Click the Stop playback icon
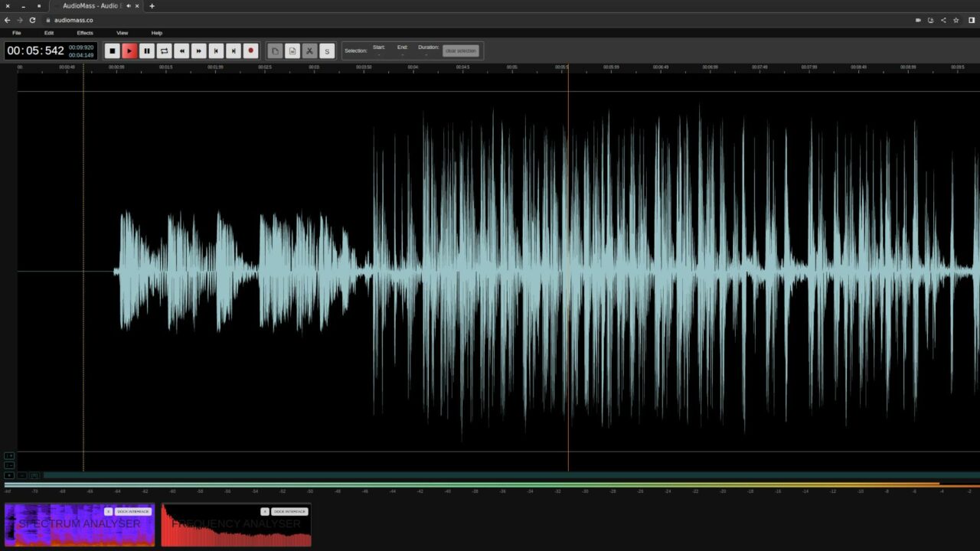The width and height of the screenshot is (980, 551). [113, 51]
